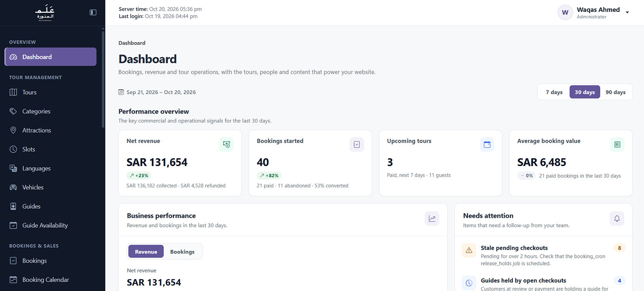Select the 30 days range
Screen dimensions: 644x291
[x=585, y=92]
